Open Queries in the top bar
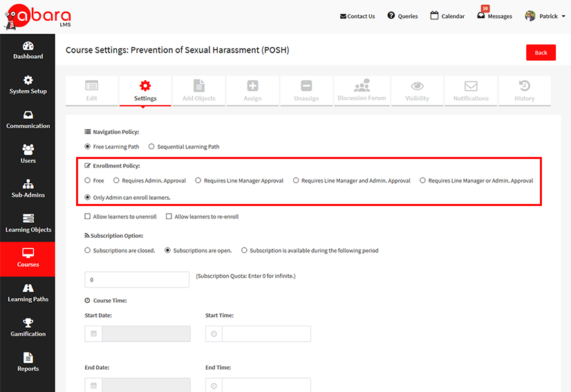Screen dimensions: 571x392 [x=402, y=16]
